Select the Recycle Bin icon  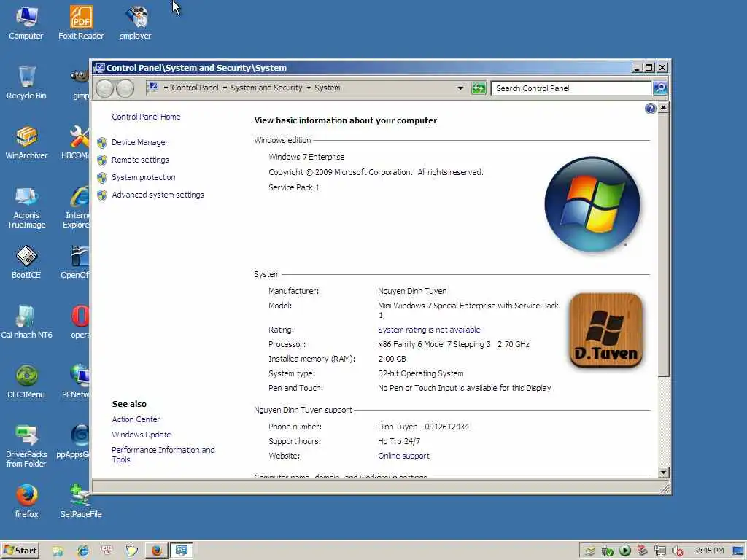26,82
